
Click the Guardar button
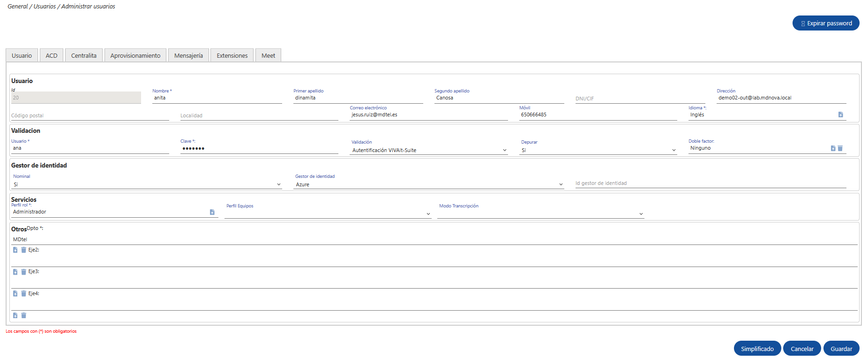pyautogui.click(x=841, y=349)
